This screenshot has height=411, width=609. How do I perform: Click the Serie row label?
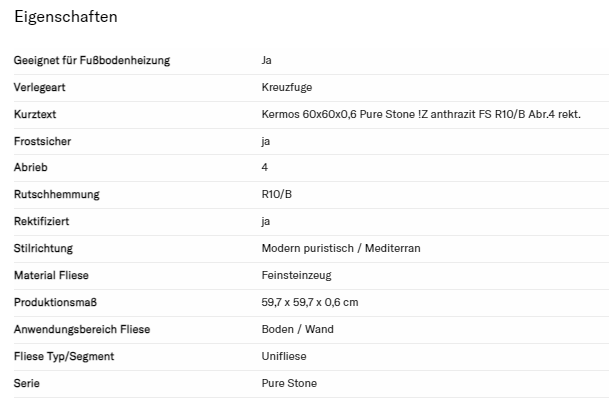[x=27, y=383]
